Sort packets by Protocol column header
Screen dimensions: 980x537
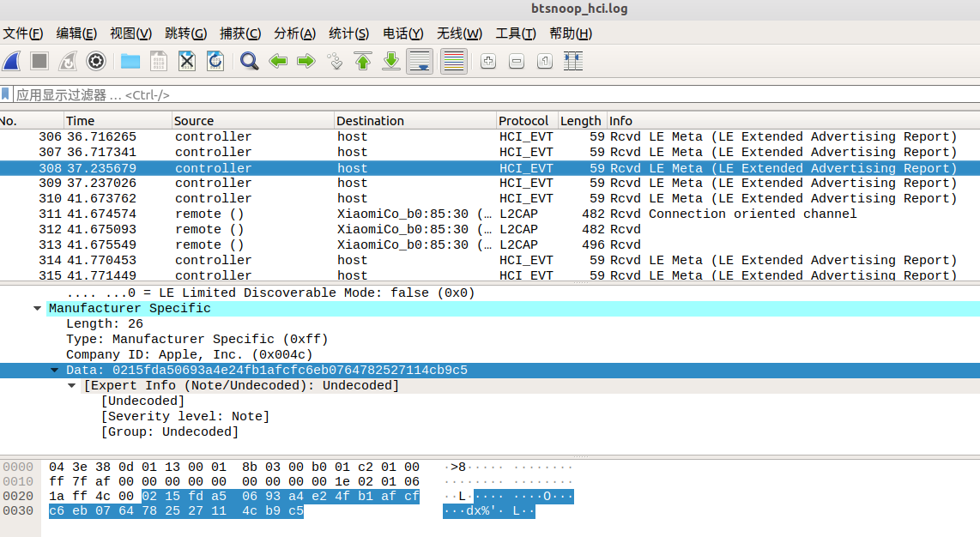[523, 121]
